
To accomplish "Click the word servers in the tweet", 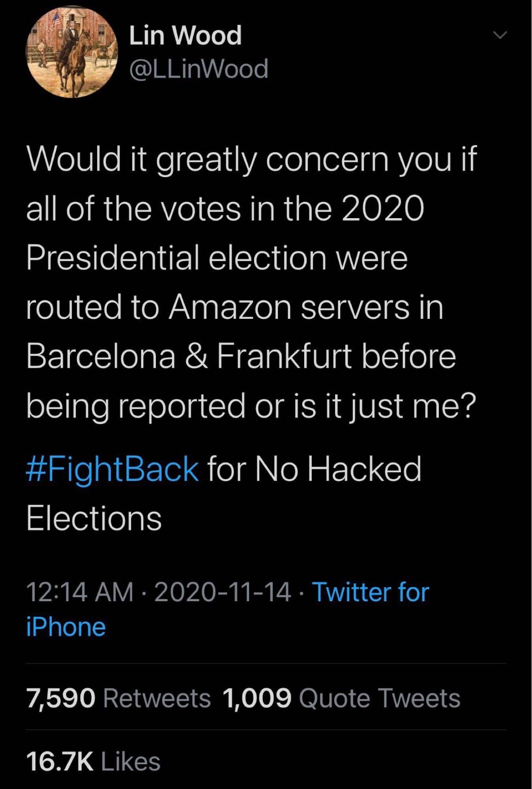I will [x=355, y=307].
